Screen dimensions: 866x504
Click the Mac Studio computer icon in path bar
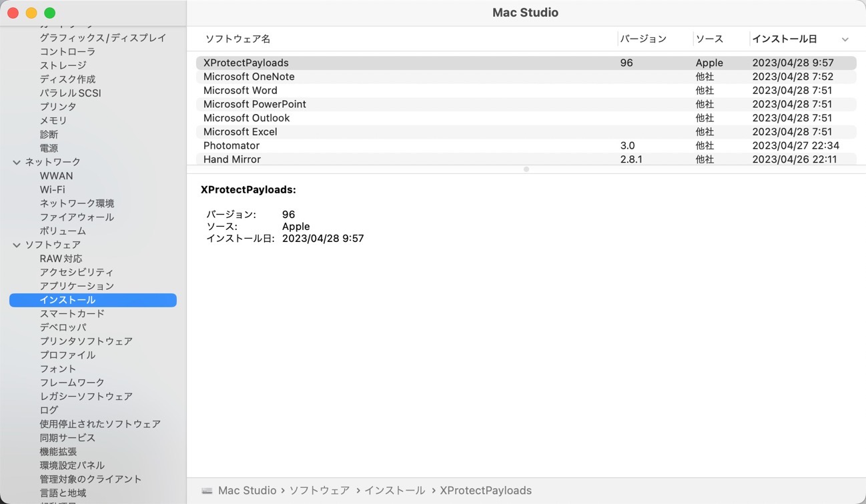coord(207,491)
